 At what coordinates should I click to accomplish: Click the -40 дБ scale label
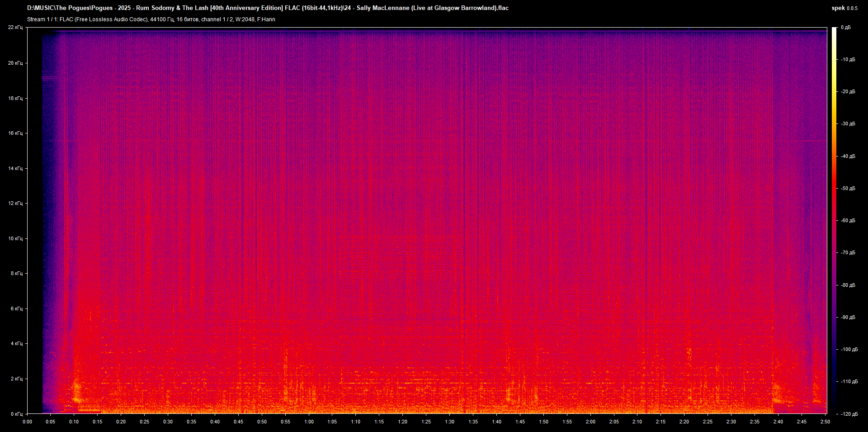tap(848, 156)
